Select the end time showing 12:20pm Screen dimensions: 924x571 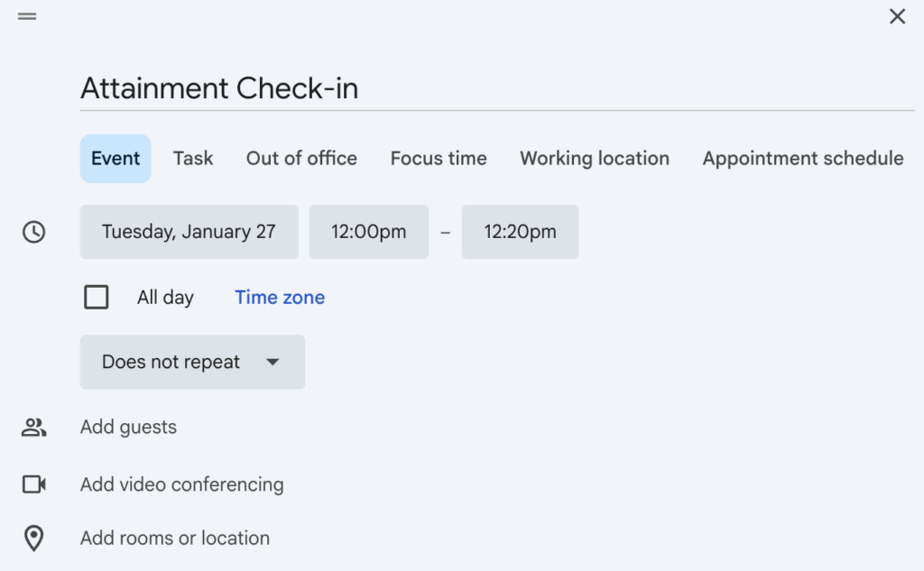click(520, 232)
